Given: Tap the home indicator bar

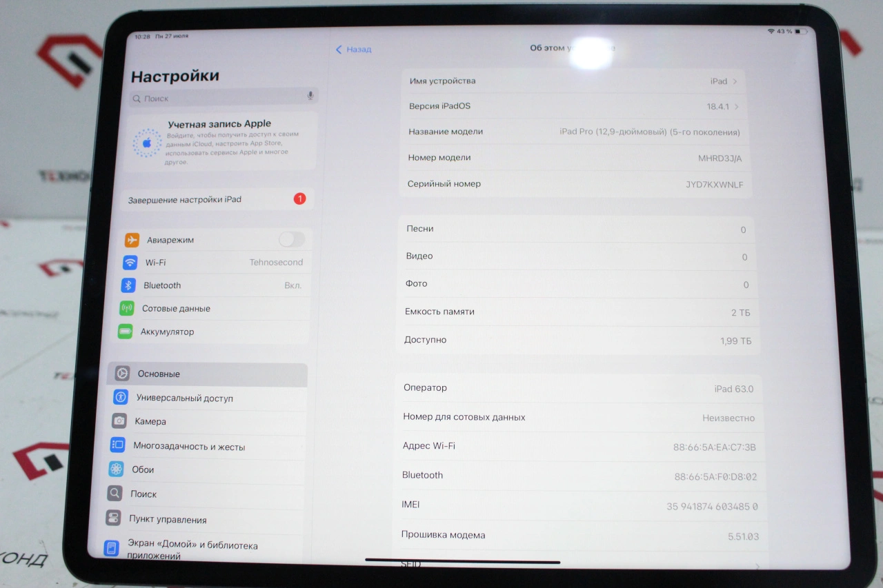Looking at the screenshot, I should (x=462, y=561).
